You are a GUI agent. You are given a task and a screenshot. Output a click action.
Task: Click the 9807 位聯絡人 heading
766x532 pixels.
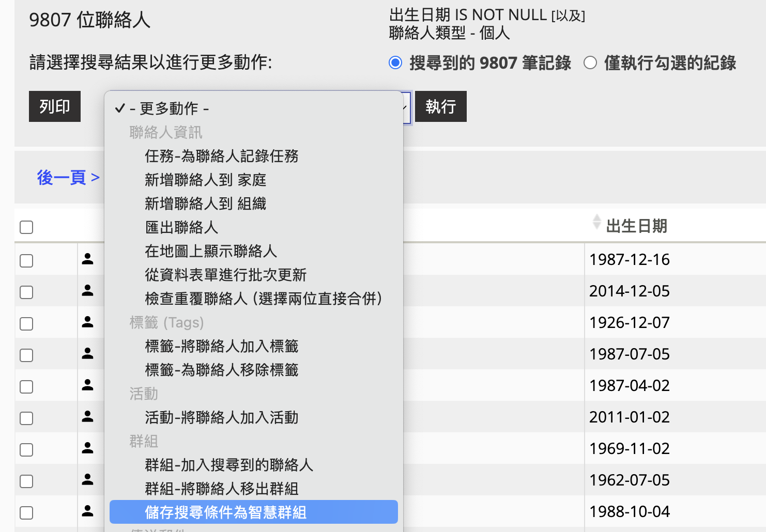[x=90, y=20]
